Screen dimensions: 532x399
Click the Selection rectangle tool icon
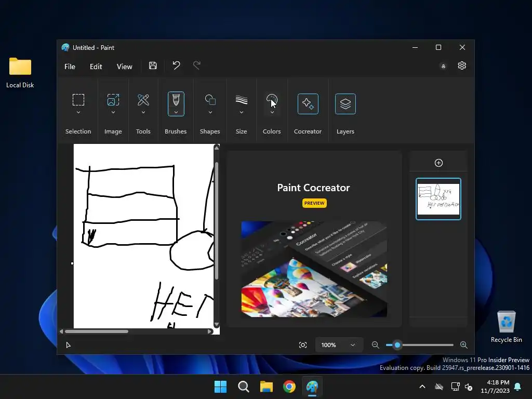[78, 100]
